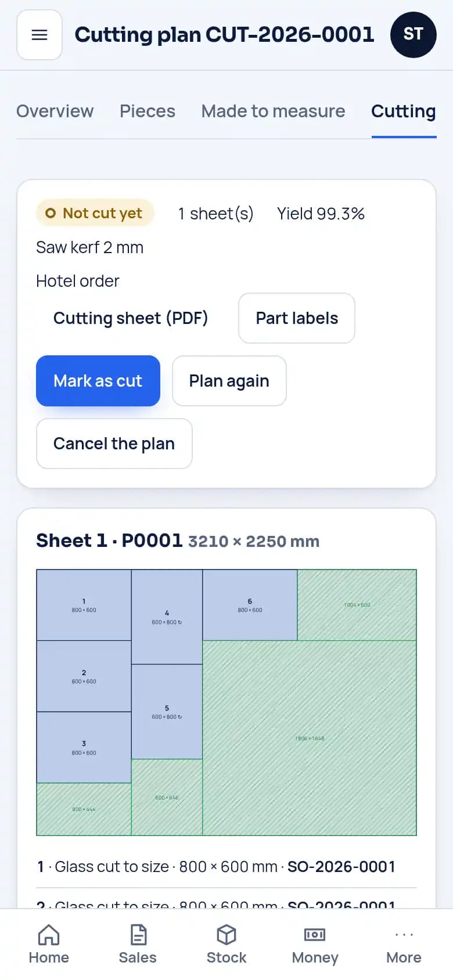Open the hamburger menu
The width and height of the screenshot is (453, 980).
click(39, 35)
